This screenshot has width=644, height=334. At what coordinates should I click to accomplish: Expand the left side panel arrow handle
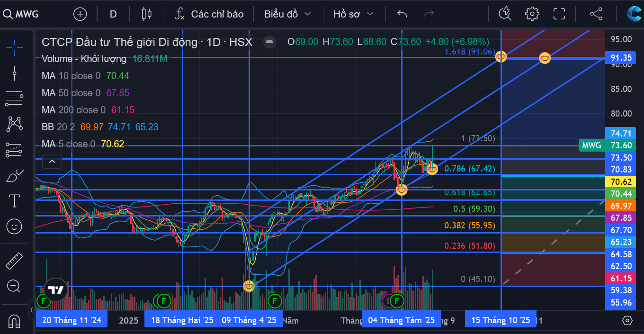tap(32, 310)
